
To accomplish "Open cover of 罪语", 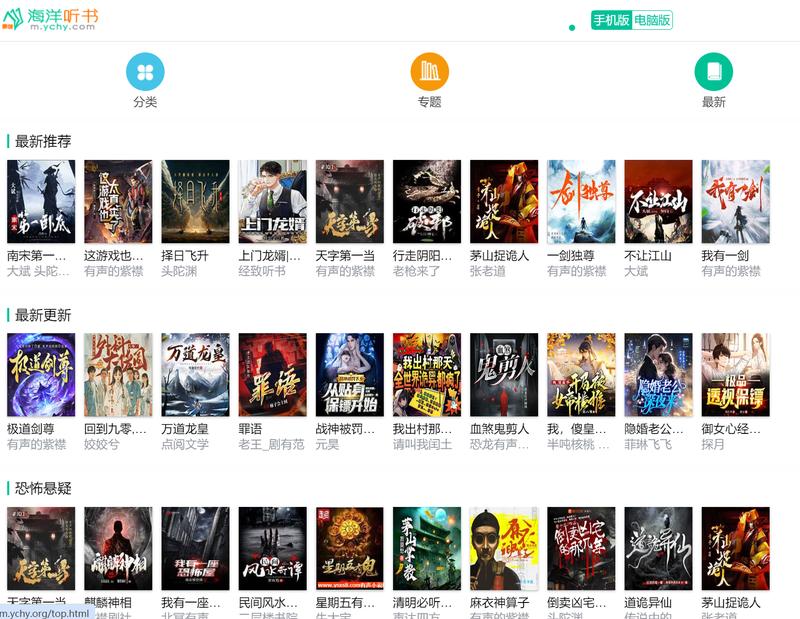I will [x=272, y=375].
